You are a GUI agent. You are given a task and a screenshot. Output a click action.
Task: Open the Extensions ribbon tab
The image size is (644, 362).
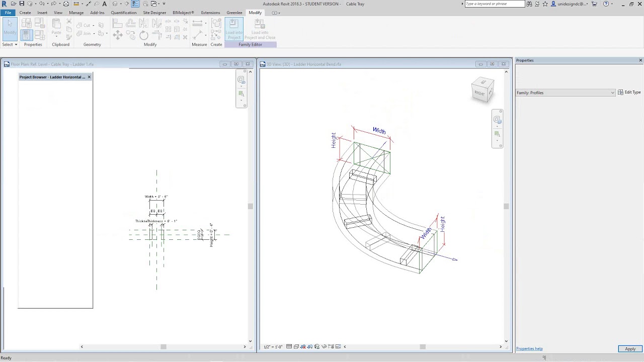210,13
